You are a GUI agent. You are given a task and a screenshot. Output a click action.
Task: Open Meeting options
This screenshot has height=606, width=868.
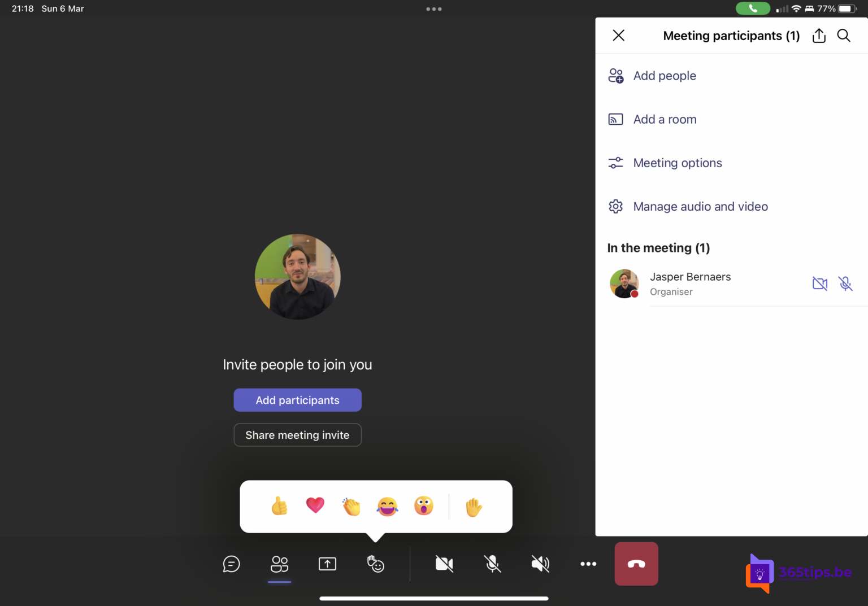[678, 163]
